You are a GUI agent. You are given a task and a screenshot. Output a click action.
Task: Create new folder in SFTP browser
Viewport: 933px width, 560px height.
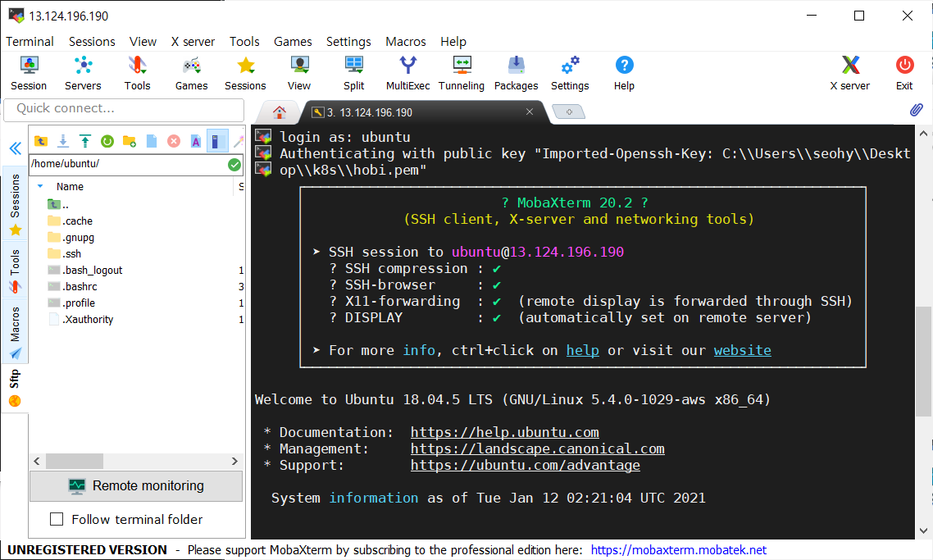coord(129,141)
